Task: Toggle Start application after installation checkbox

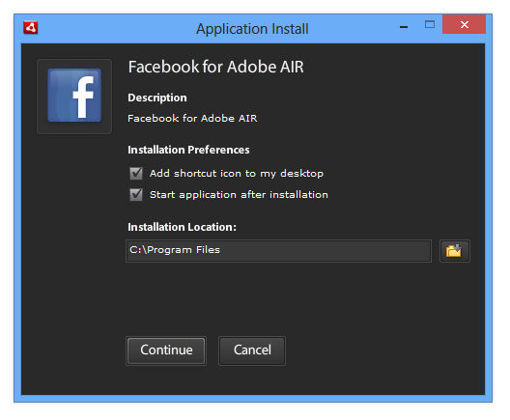Action: (x=136, y=195)
